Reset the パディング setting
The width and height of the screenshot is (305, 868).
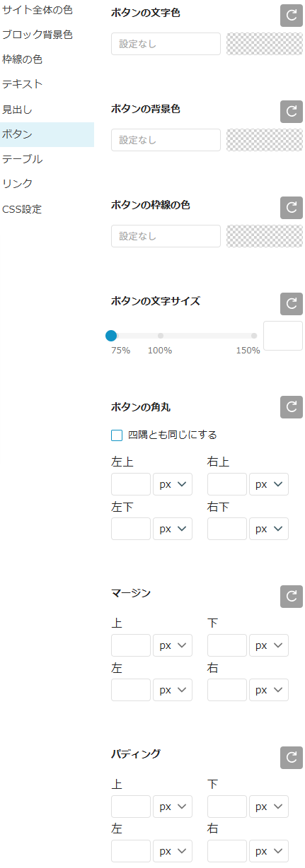[292, 758]
